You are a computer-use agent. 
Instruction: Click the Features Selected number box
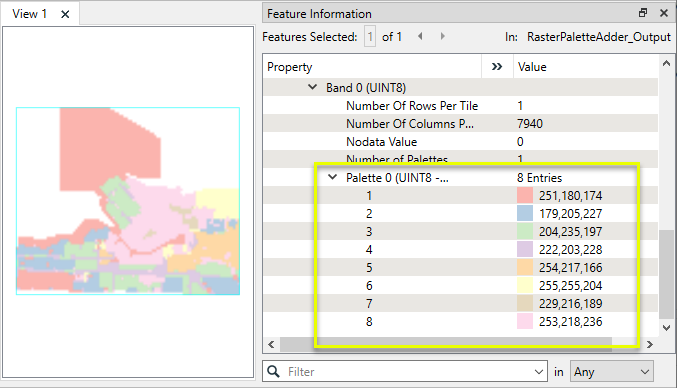pyautogui.click(x=370, y=37)
